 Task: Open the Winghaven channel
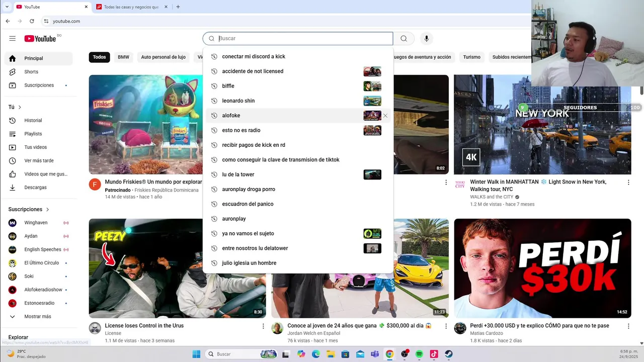click(x=38, y=223)
